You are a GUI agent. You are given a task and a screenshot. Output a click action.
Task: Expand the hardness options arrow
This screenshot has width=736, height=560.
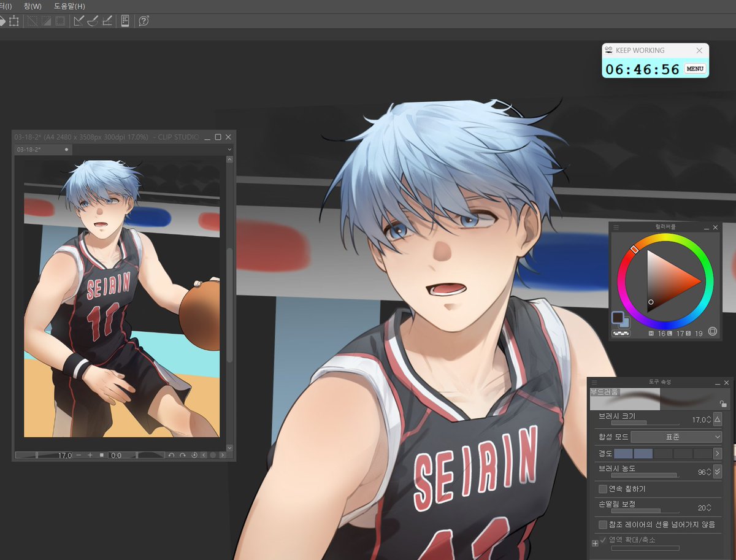718,453
